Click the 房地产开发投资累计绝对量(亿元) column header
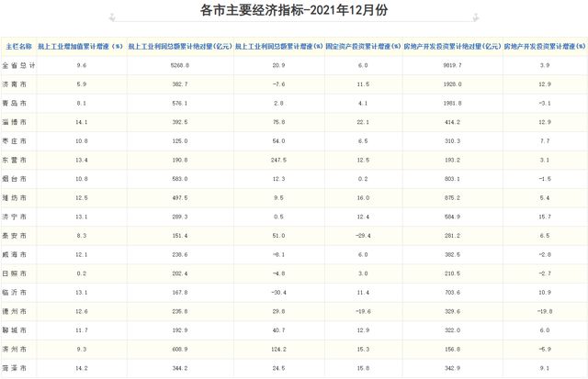Viewport: 588px width, 379px height. coord(453,47)
